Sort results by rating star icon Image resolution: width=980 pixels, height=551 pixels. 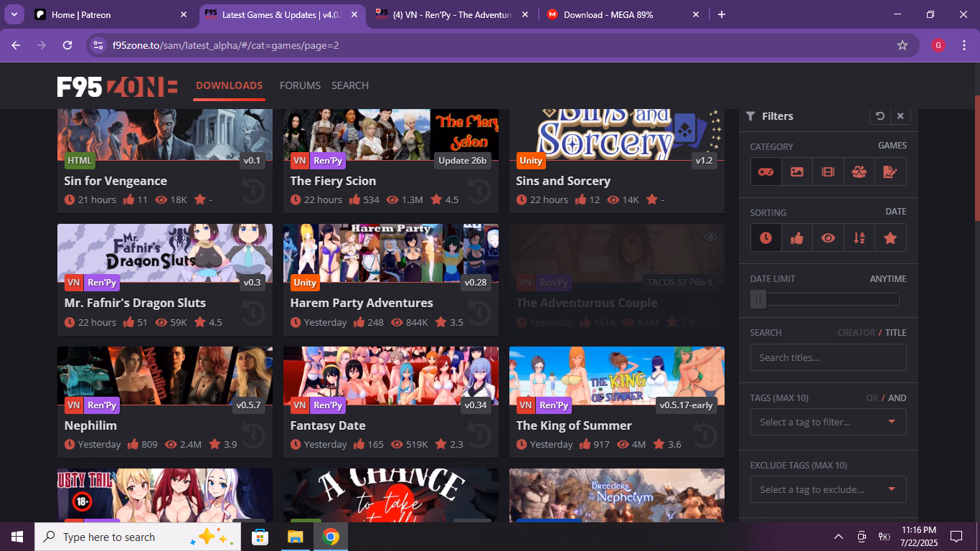pyautogui.click(x=890, y=238)
